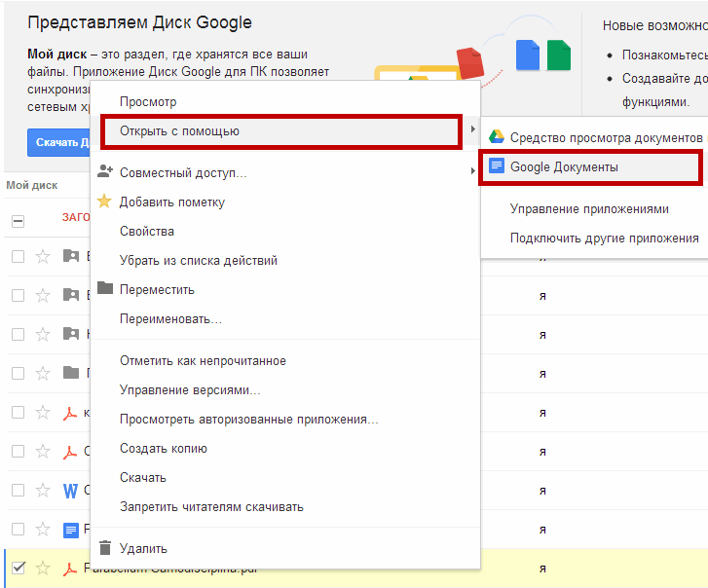Click the PDF icon of the Parabellum file
Screen dimensions: 708x588
[x=69, y=569]
